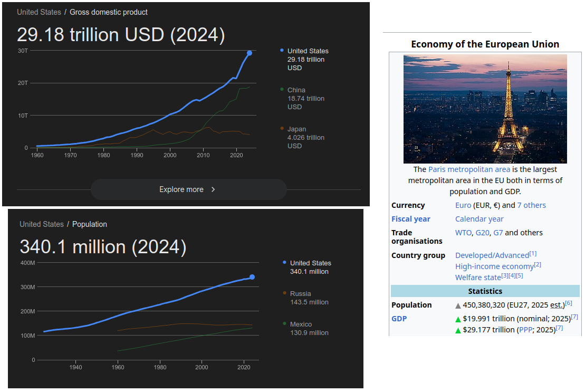The height and width of the screenshot is (392, 585).
Task: Open the Fiscal year link
Action: coord(411,219)
